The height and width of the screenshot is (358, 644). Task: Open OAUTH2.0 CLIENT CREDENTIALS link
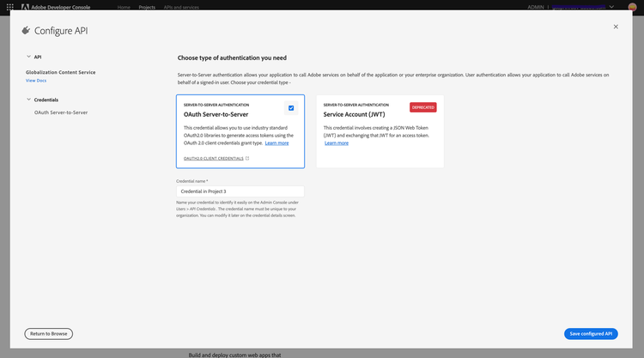(214, 159)
